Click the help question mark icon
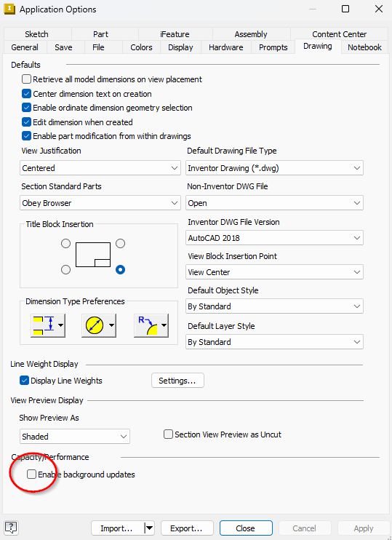This screenshot has width=392, height=540. tap(11, 527)
